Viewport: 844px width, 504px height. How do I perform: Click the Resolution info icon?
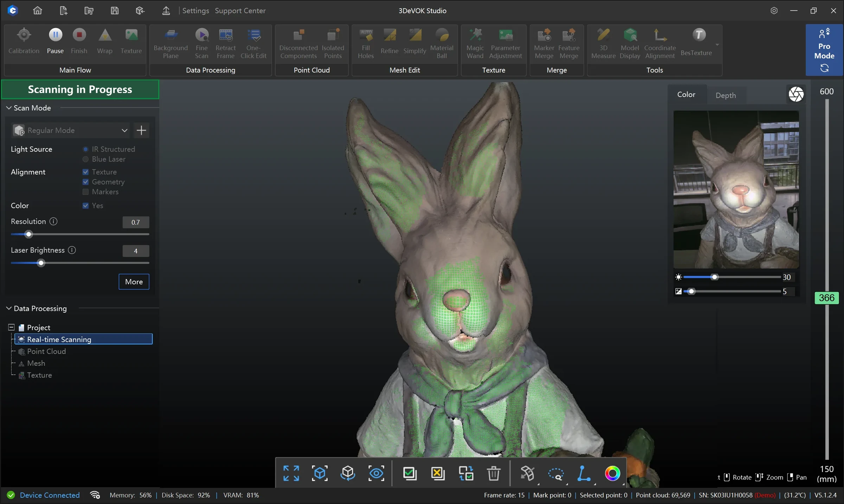53,222
